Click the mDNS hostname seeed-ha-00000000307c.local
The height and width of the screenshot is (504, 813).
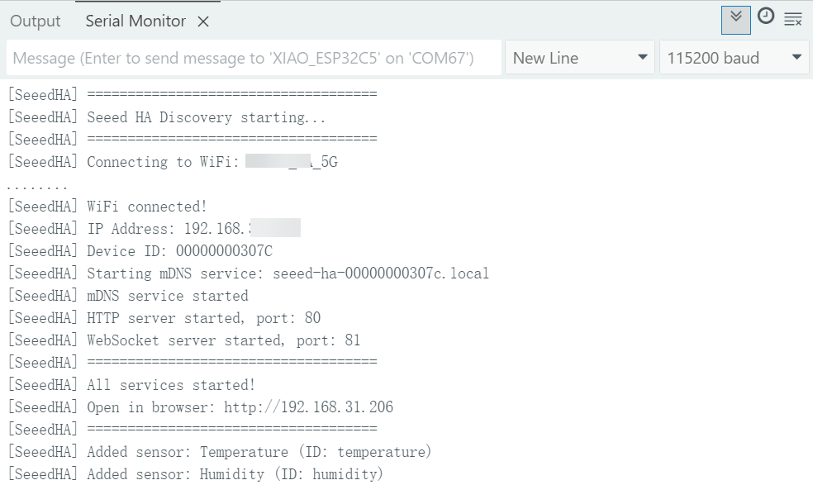coord(381,273)
